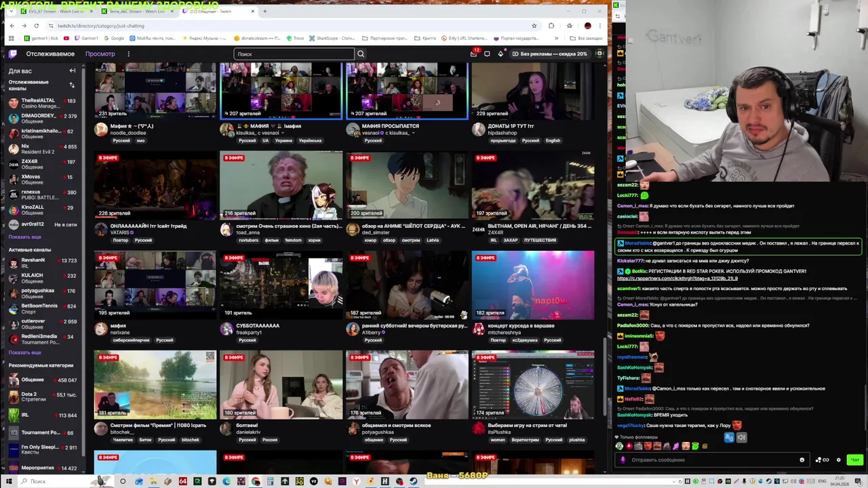The image size is (868, 488).
Task: Click the Chrome address bar
Action: coord(292,26)
